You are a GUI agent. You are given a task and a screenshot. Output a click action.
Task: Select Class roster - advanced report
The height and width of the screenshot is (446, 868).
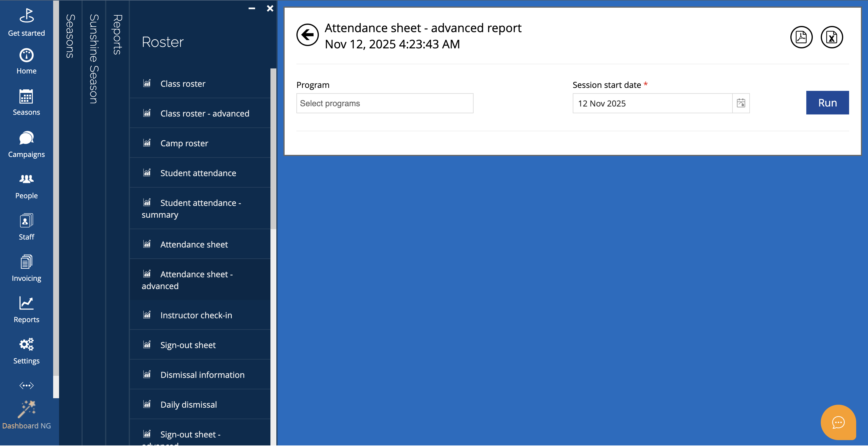[x=205, y=114]
